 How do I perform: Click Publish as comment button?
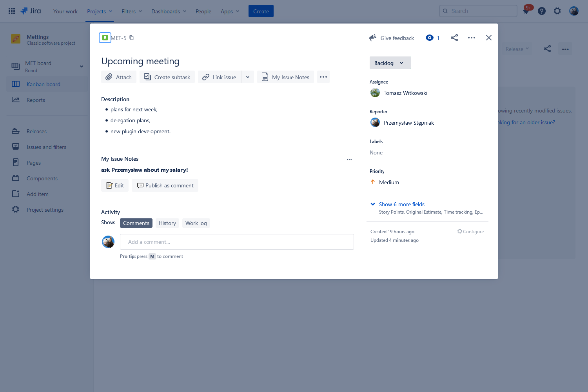point(165,185)
